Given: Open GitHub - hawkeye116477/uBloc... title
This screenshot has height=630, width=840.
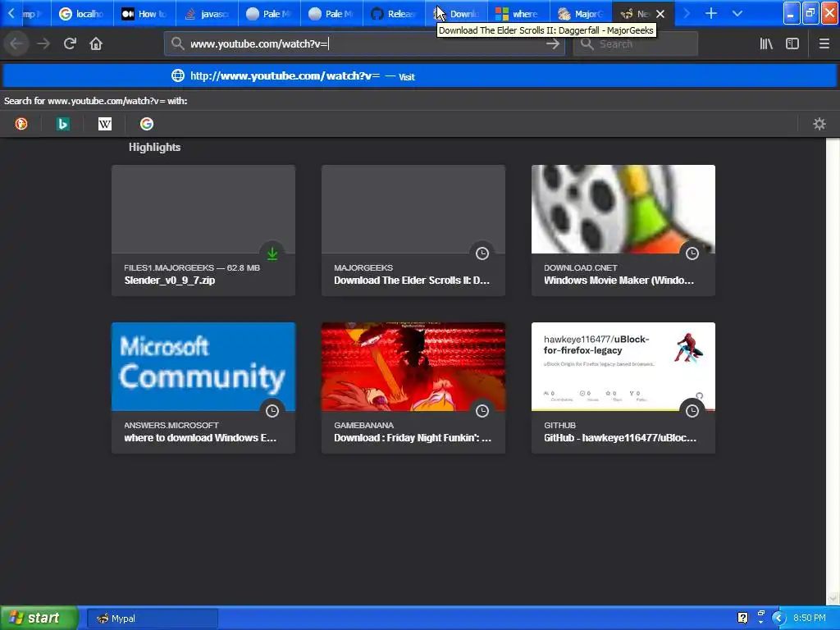Looking at the screenshot, I should pos(620,438).
